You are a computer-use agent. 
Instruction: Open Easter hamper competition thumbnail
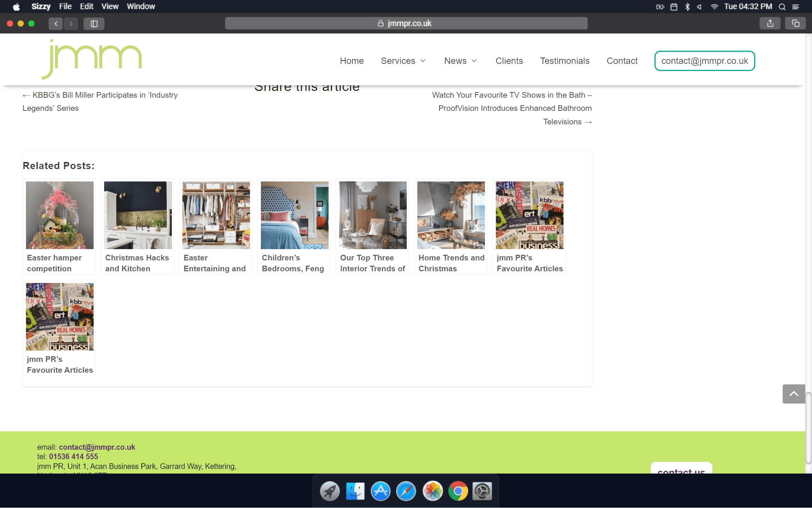60,215
